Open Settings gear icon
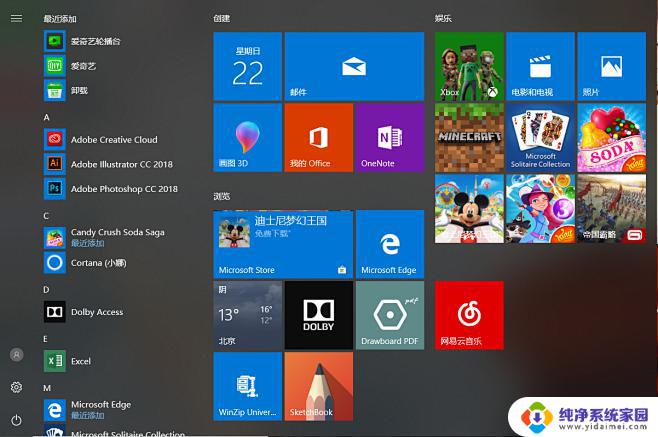The height and width of the screenshot is (437, 658). (16, 387)
